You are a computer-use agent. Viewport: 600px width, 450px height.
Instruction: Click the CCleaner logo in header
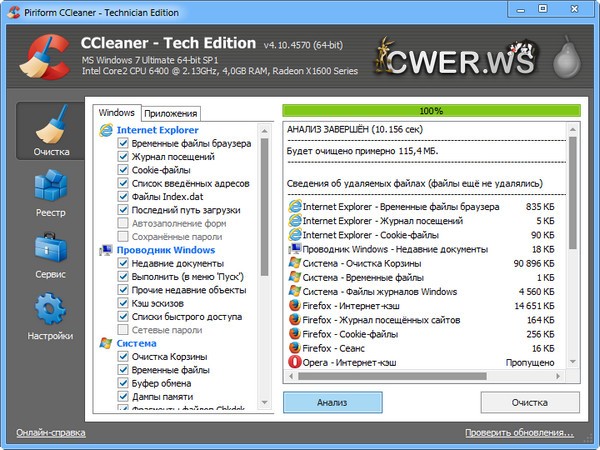click(x=45, y=57)
